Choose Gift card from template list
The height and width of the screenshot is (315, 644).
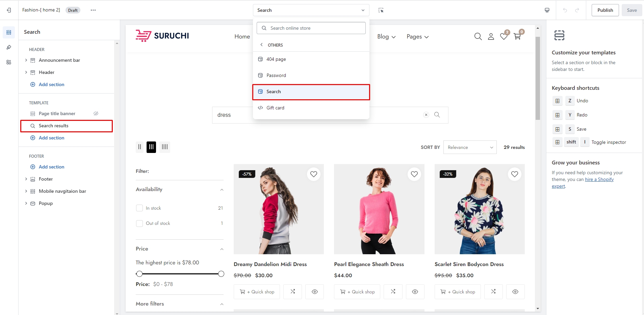pos(275,108)
